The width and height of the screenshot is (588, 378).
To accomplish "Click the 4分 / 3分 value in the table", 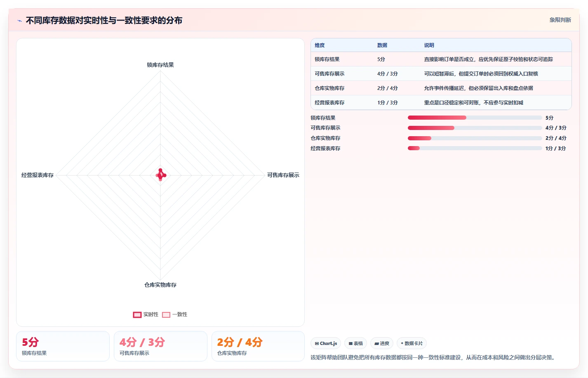I will point(388,74).
